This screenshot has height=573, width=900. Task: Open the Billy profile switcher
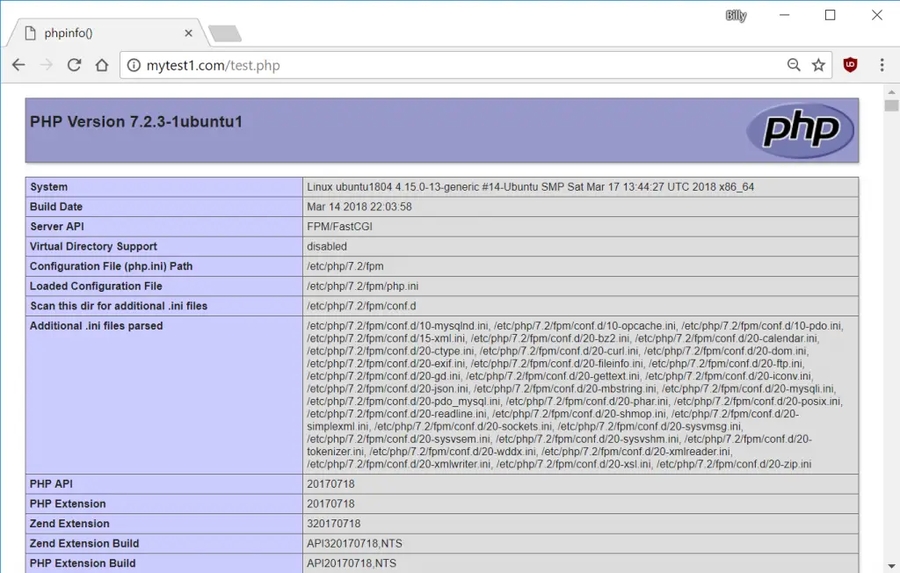736,16
